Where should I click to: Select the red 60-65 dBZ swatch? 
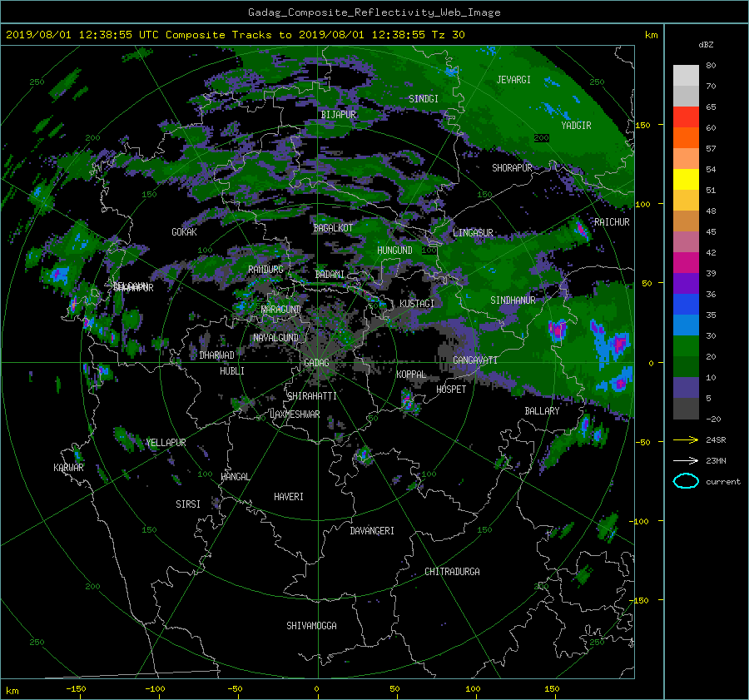tap(686, 117)
